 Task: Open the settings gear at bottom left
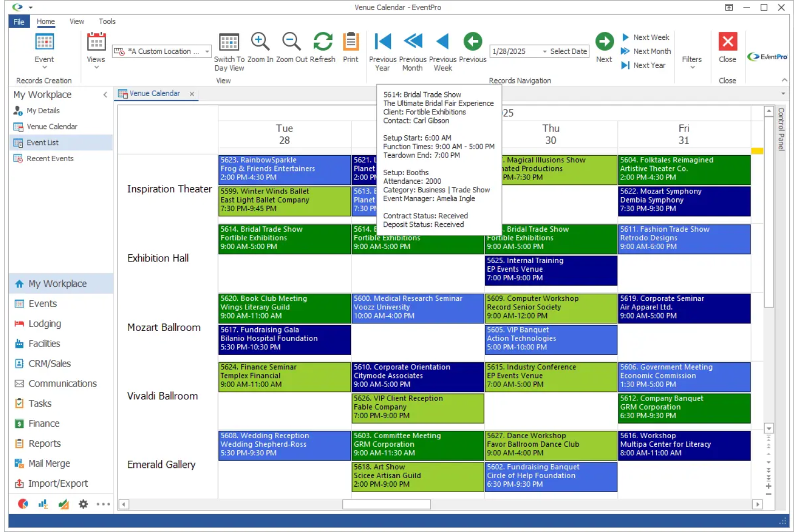82,504
